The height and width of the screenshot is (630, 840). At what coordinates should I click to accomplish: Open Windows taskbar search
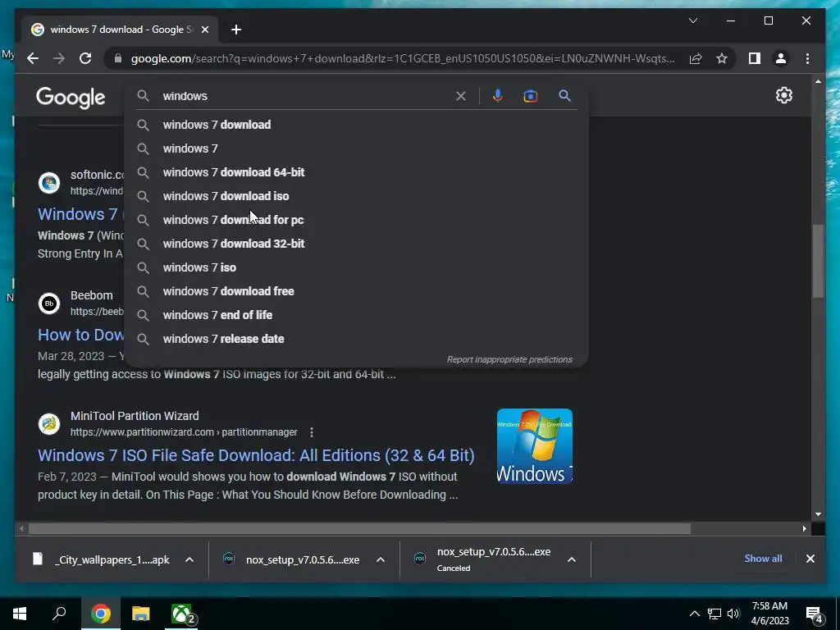59,614
